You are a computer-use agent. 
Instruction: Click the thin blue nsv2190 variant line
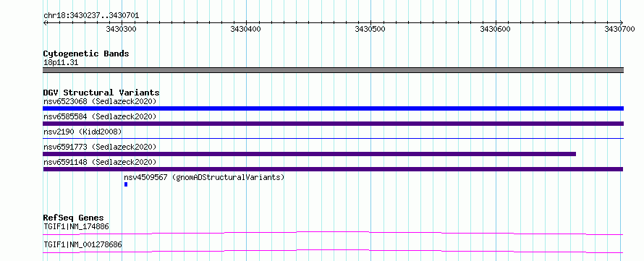point(333,138)
